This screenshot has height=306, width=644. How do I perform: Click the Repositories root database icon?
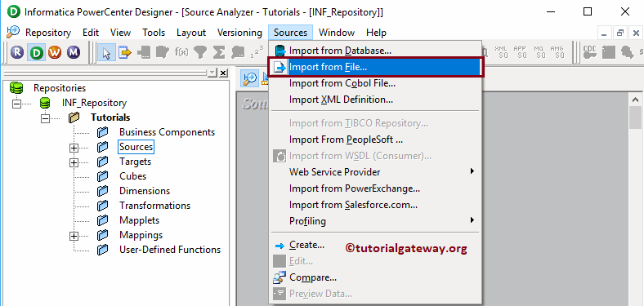pyautogui.click(x=16, y=88)
